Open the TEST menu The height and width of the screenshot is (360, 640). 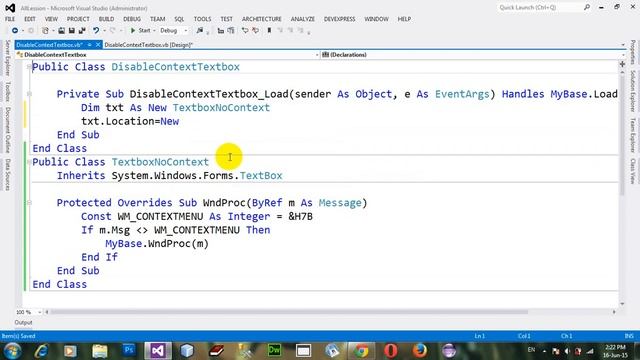tap(227, 19)
